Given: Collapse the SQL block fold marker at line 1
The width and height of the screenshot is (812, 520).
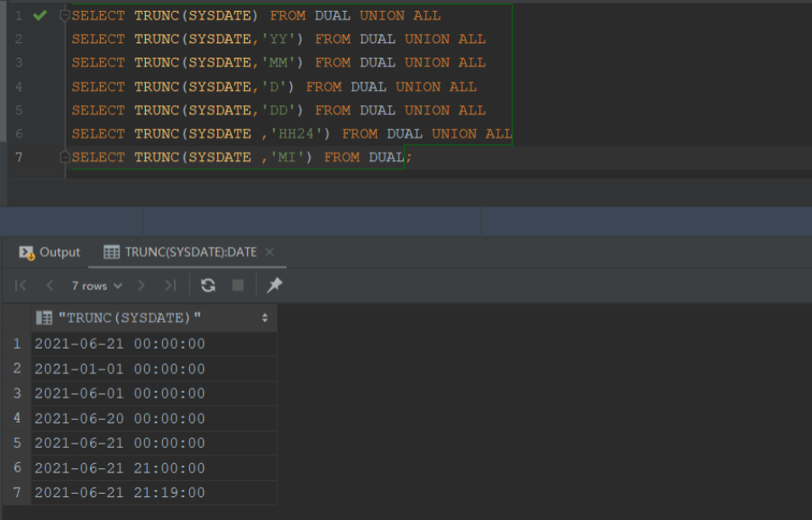Looking at the screenshot, I should [64, 15].
